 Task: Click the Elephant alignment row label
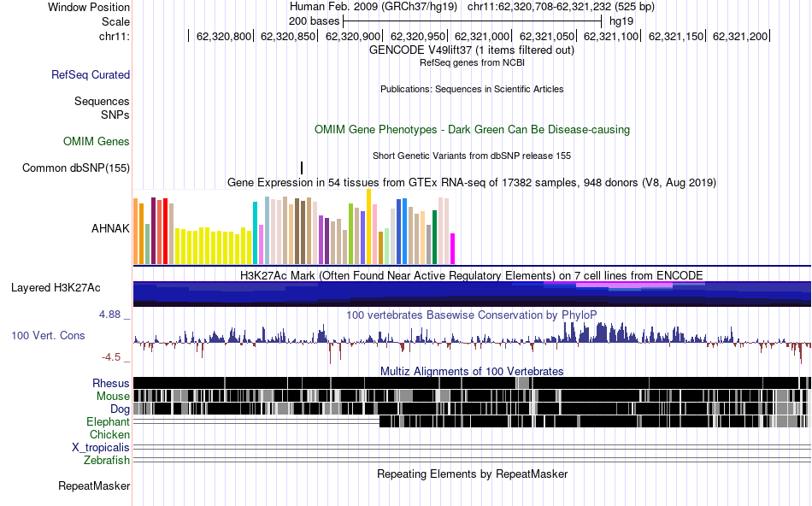(x=109, y=421)
